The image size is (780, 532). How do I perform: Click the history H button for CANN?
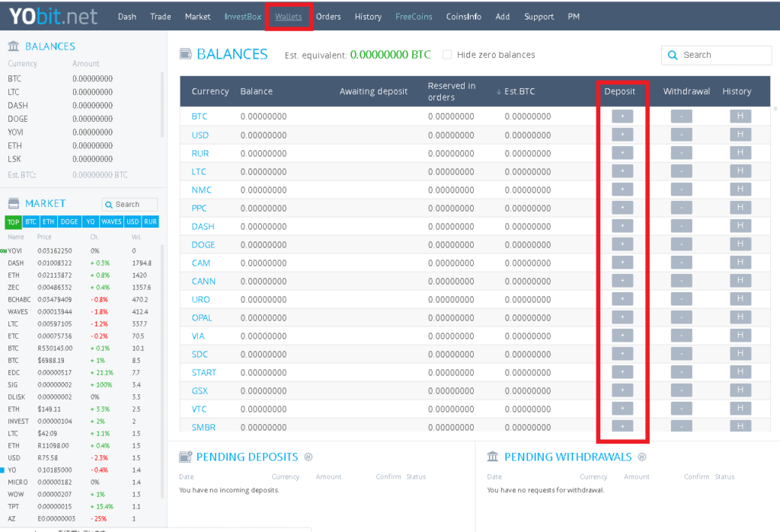click(740, 281)
